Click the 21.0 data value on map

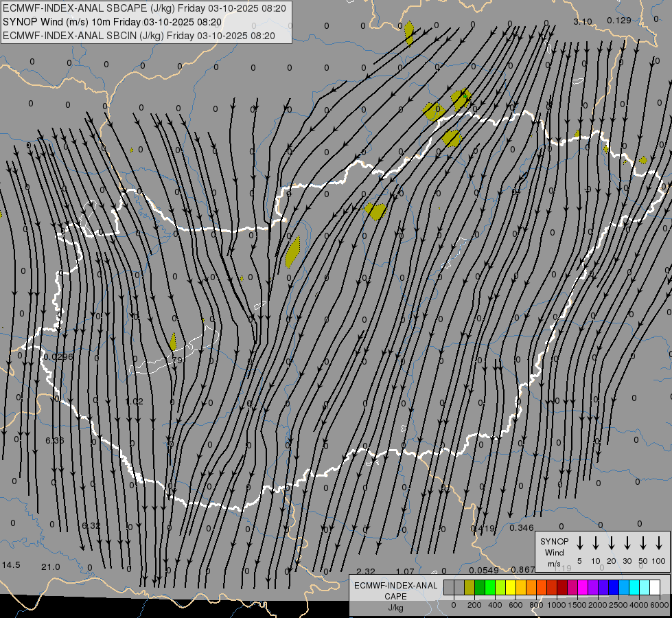50,566
